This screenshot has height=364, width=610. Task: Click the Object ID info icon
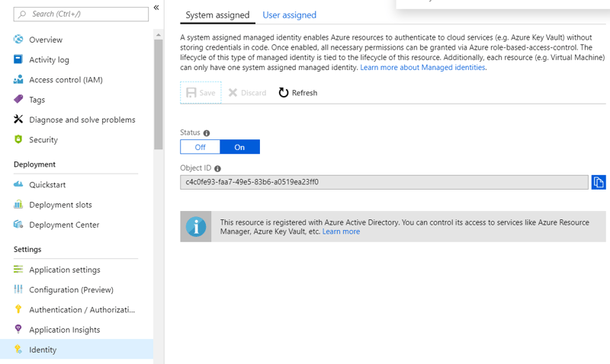(217, 168)
